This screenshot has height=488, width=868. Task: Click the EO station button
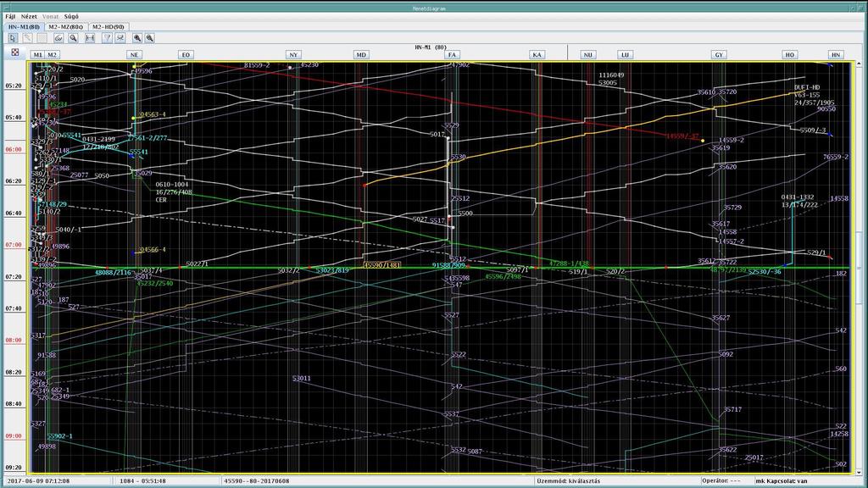pyautogui.click(x=186, y=55)
